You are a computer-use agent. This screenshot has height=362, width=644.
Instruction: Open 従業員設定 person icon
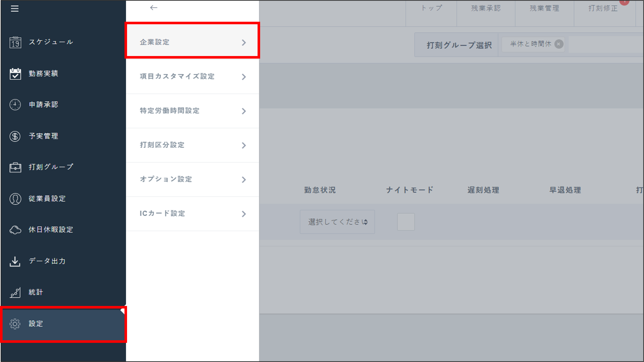[x=15, y=199]
